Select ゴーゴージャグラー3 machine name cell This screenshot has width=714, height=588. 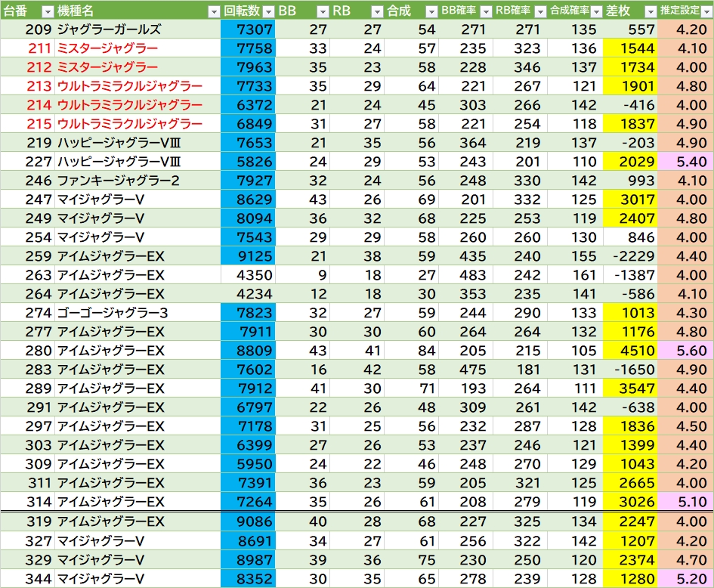pos(138,313)
